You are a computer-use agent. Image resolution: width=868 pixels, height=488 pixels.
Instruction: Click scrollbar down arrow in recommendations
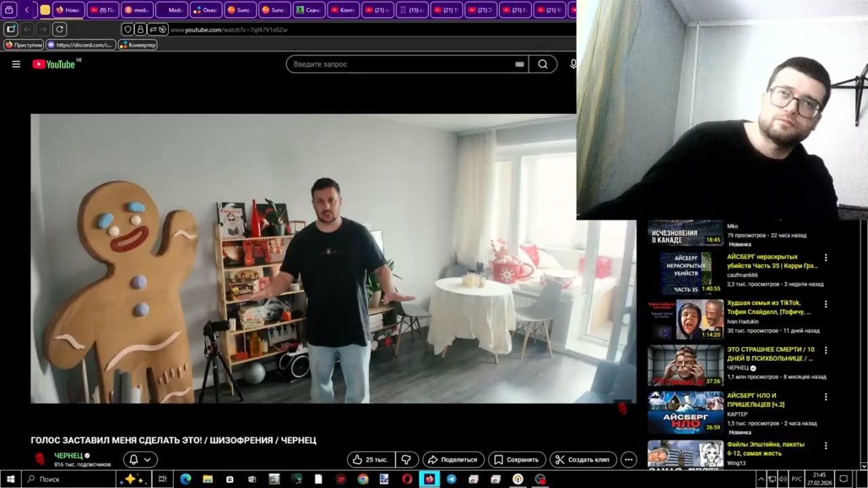pyautogui.click(x=864, y=465)
